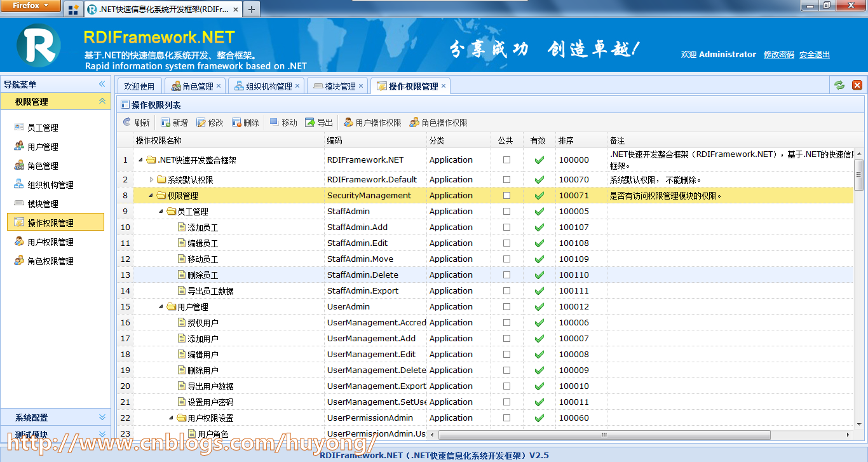Screen dimensions: 868x462
Task: Toggle 公共 checkbox for StaffAdmin.Add row
Action: 506,228
